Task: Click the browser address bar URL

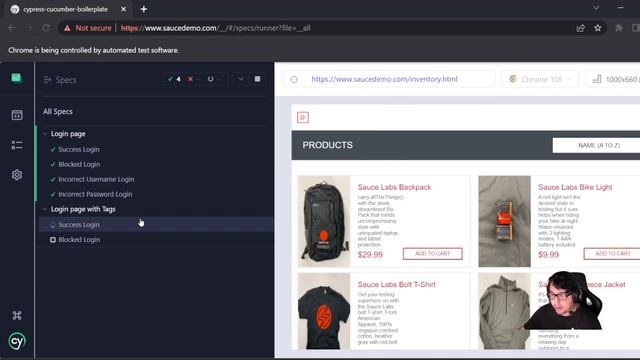Action: [216, 28]
